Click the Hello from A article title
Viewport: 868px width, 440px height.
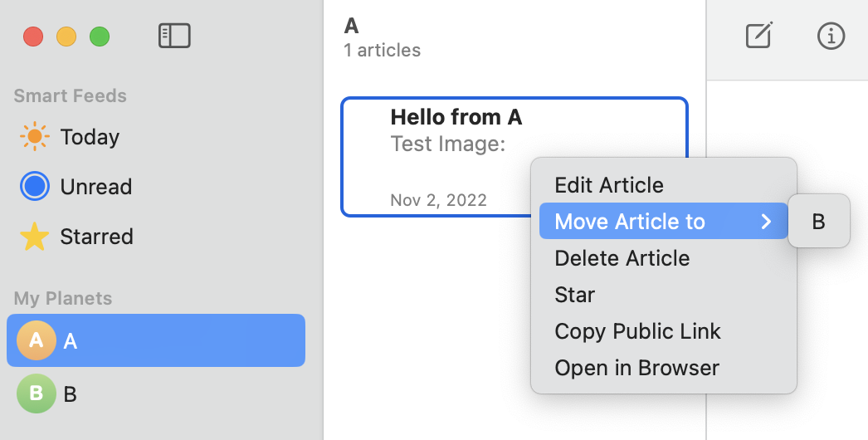coord(456,117)
